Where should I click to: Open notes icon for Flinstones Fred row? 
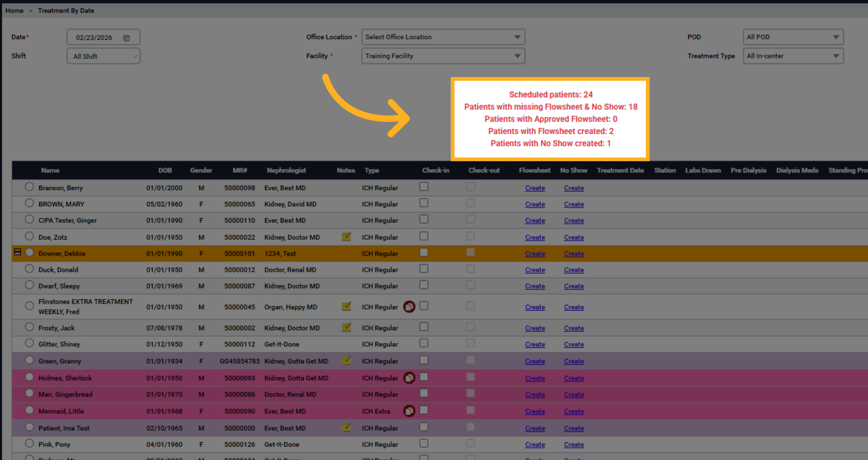[346, 307]
